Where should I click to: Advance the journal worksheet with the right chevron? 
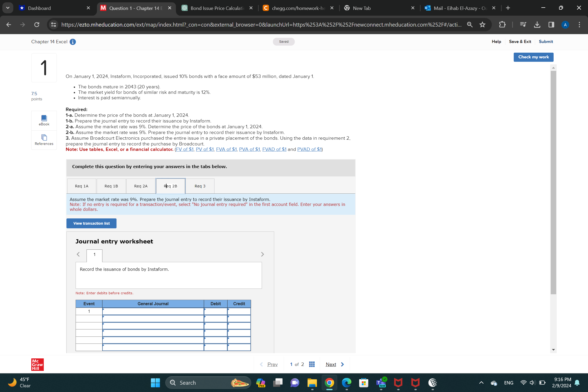pyautogui.click(x=262, y=254)
